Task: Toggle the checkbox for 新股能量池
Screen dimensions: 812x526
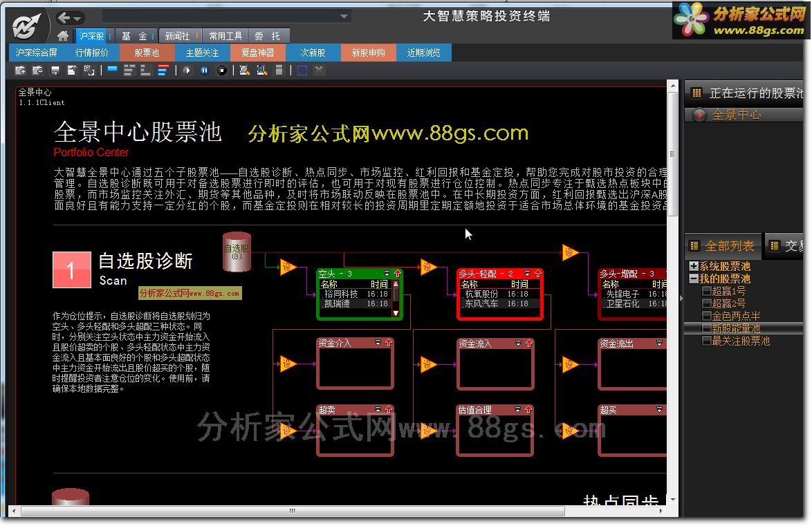Action: 706,328
